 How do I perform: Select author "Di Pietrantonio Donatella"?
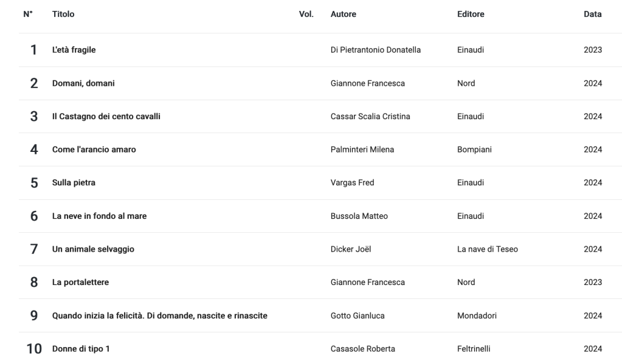tap(375, 50)
